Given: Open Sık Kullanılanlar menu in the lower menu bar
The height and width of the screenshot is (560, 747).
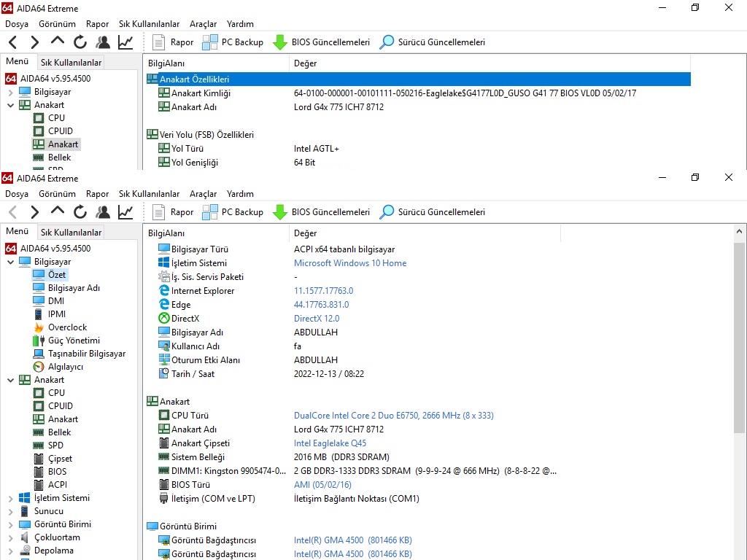Looking at the screenshot, I should coord(149,194).
